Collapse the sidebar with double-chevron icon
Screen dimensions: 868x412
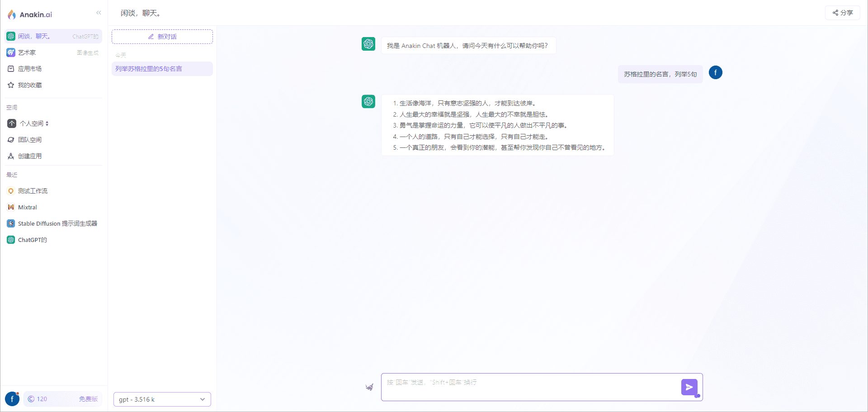point(99,13)
